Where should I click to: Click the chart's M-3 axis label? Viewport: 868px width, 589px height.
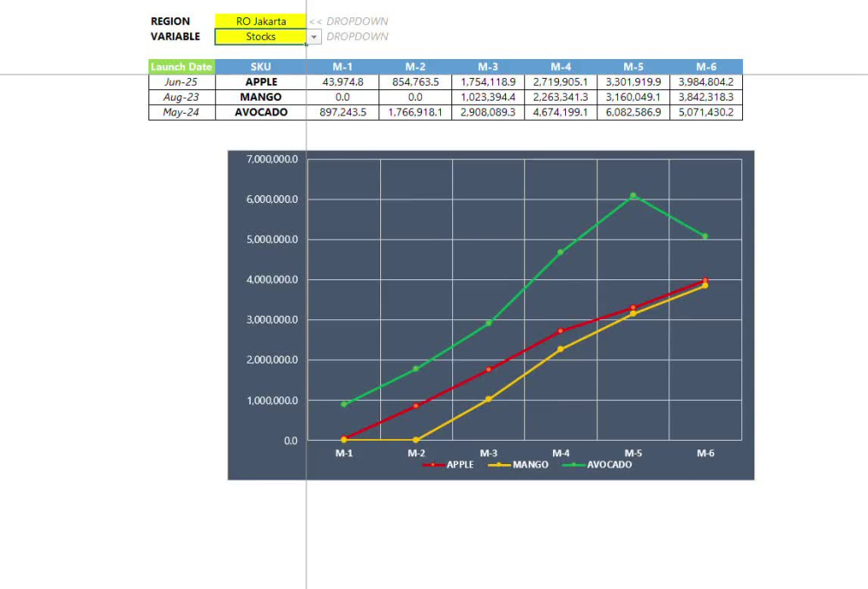(x=488, y=453)
